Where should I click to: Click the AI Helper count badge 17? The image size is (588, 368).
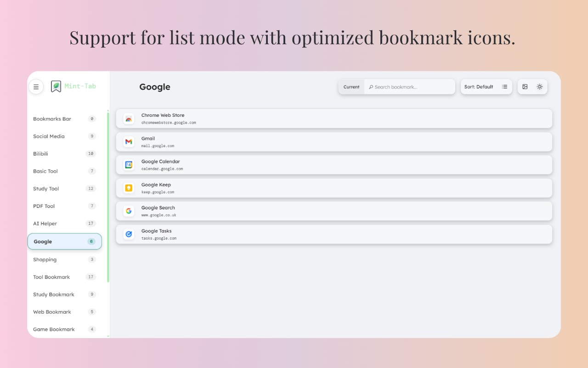pos(91,224)
